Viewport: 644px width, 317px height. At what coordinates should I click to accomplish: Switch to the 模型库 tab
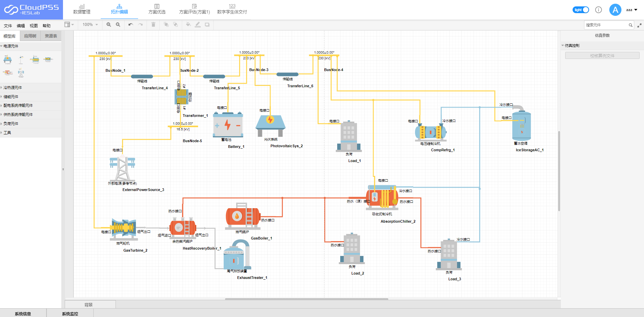(x=10, y=36)
